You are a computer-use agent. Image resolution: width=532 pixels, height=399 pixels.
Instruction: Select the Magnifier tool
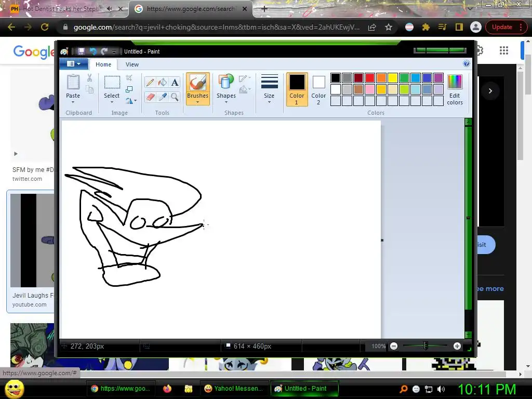(175, 97)
